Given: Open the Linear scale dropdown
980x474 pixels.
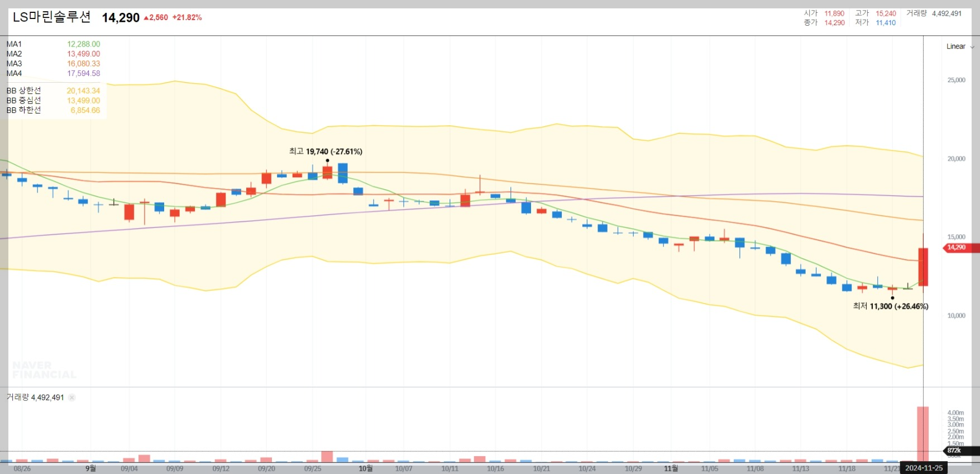Looking at the screenshot, I should click(x=960, y=46).
